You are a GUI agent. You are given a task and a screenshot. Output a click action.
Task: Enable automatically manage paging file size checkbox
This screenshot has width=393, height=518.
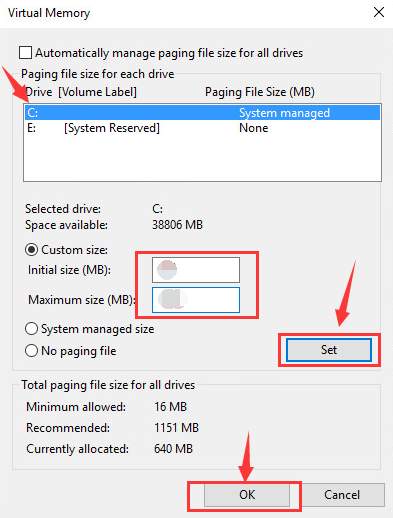pos(26,53)
